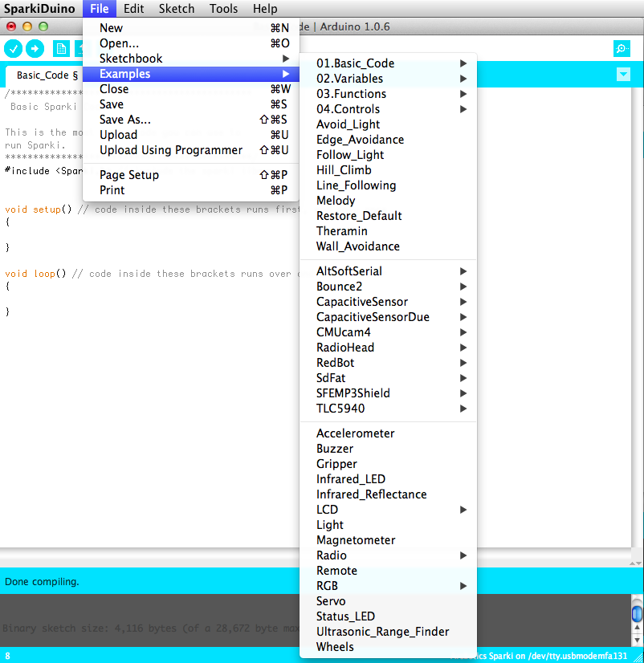Viewport: 644px width, 663px height.
Task: Choose Open... from the File menu
Action: point(191,43)
